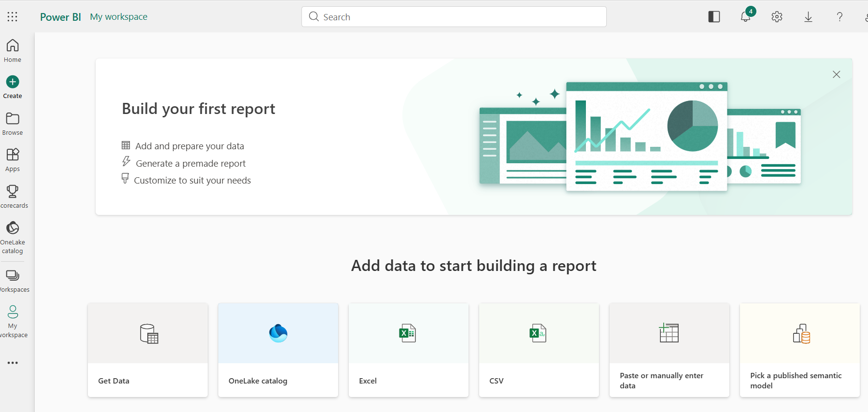The image size is (868, 412).
Task: Click 'Customize to suit your needs' text
Action: pyautogui.click(x=192, y=180)
